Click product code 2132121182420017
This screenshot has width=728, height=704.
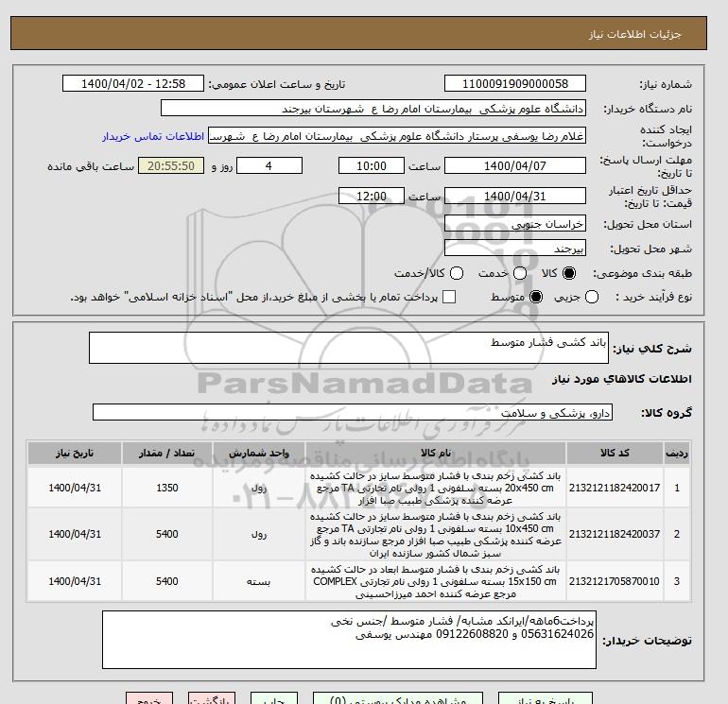[x=615, y=488]
